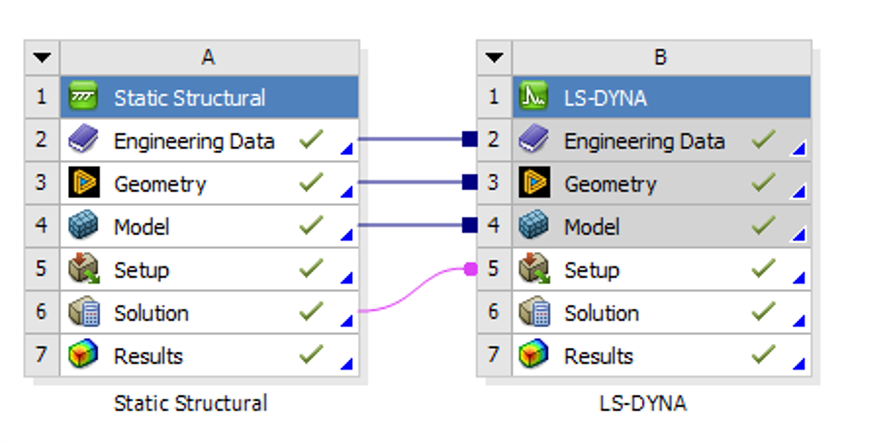The width and height of the screenshot is (887, 443).
Task: Click Results contour icon in system B
Action: tap(533, 355)
